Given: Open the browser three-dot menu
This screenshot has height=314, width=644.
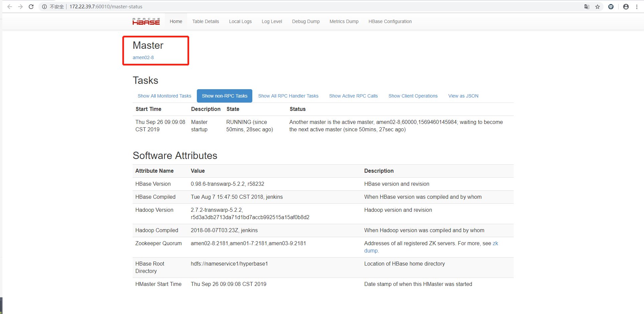Looking at the screenshot, I should pos(637,7).
